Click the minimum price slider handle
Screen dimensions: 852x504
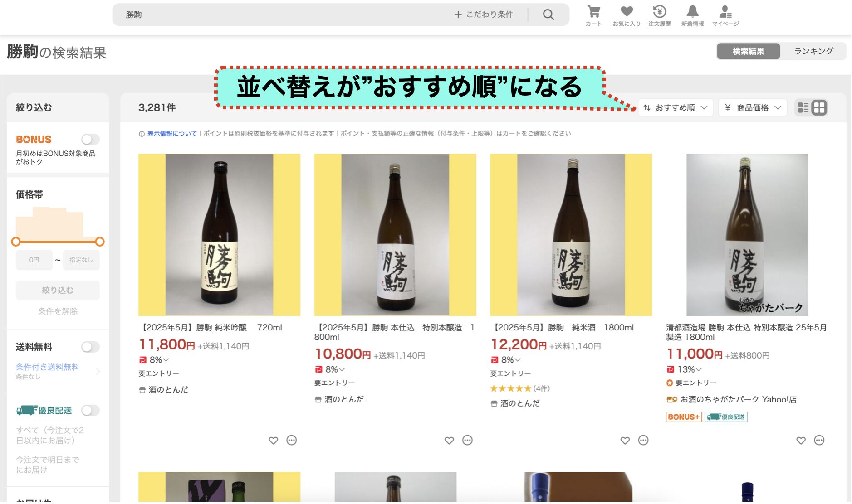(x=16, y=242)
